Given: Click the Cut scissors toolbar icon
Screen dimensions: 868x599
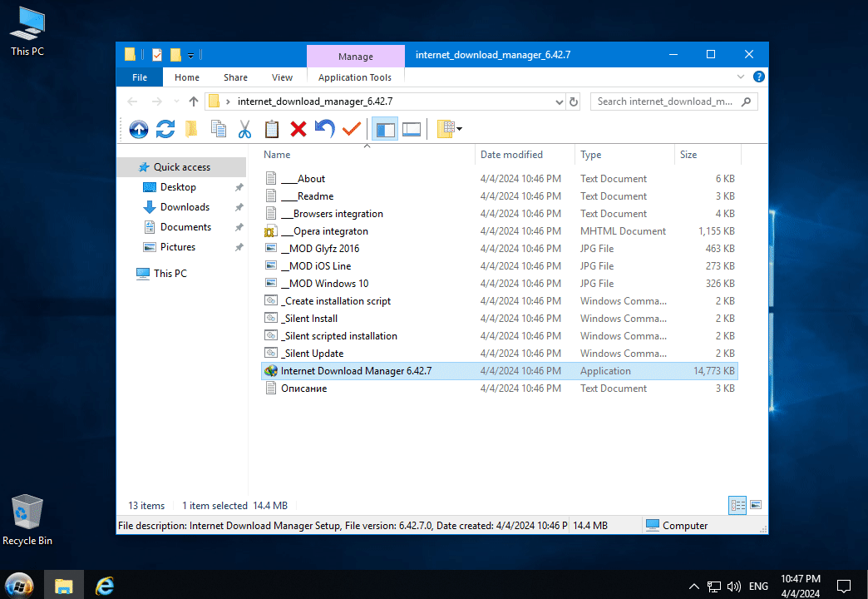Looking at the screenshot, I should pyautogui.click(x=244, y=129).
